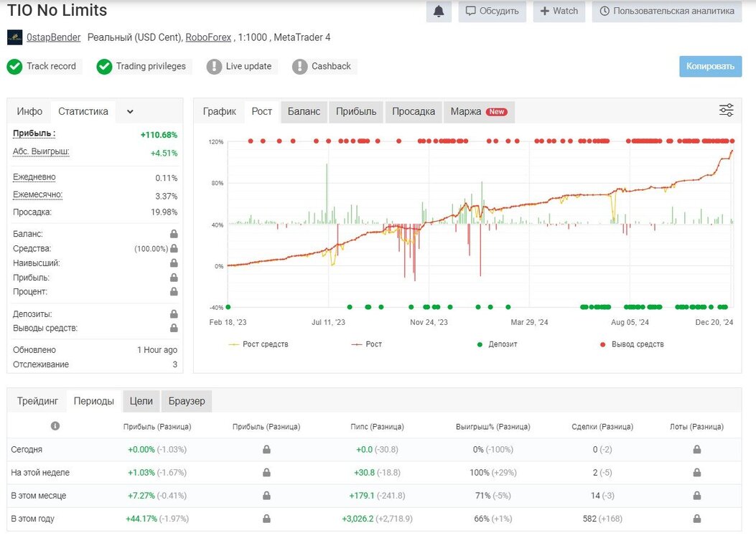
Task: Click the Ежедневно label
Action: tap(34, 177)
